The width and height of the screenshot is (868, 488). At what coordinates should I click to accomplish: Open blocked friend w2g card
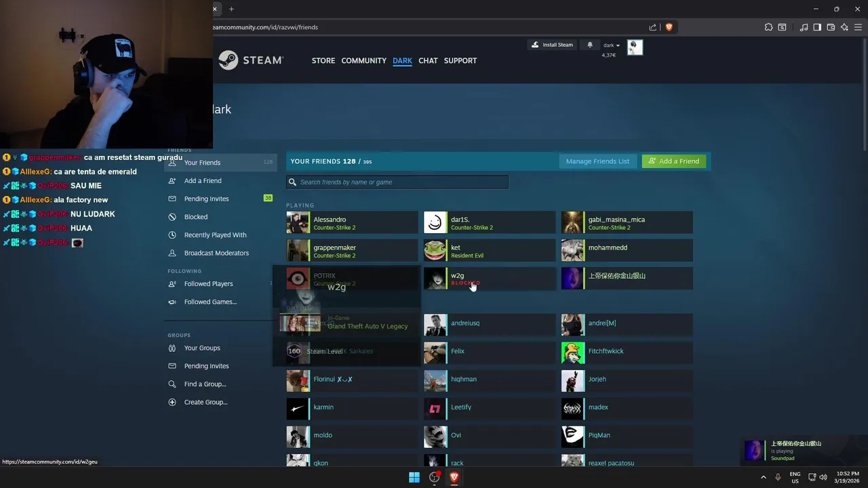pyautogui.click(x=490, y=278)
